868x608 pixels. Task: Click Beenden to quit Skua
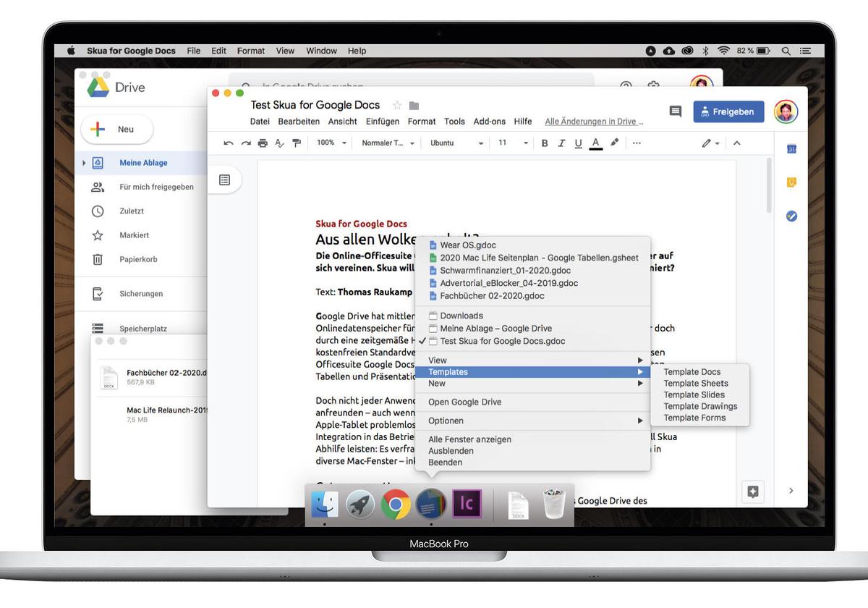(533, 463)
